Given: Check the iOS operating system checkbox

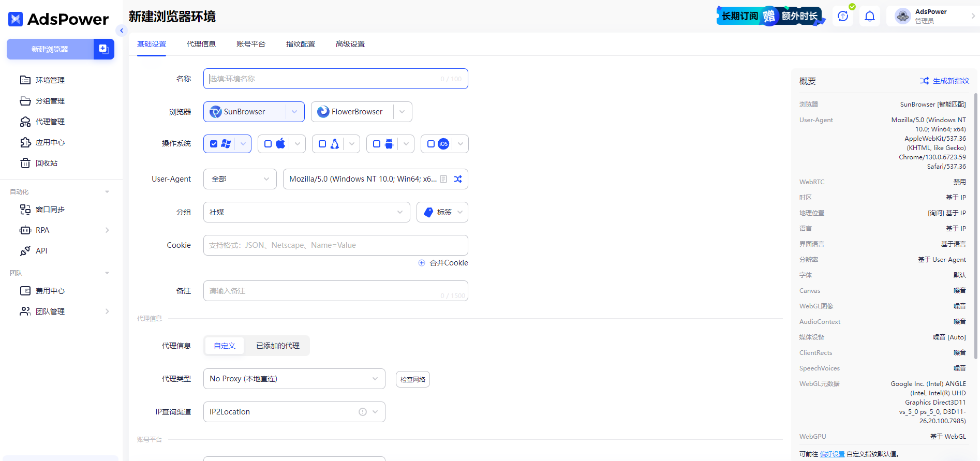Looking at the screenshot, I should [x=431, y=144].
